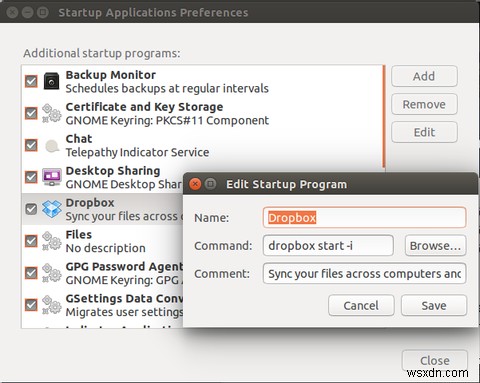Click the GPG Password Agent gears icon
The height and width of the screenshot is (383, 480).
point(52,273)
